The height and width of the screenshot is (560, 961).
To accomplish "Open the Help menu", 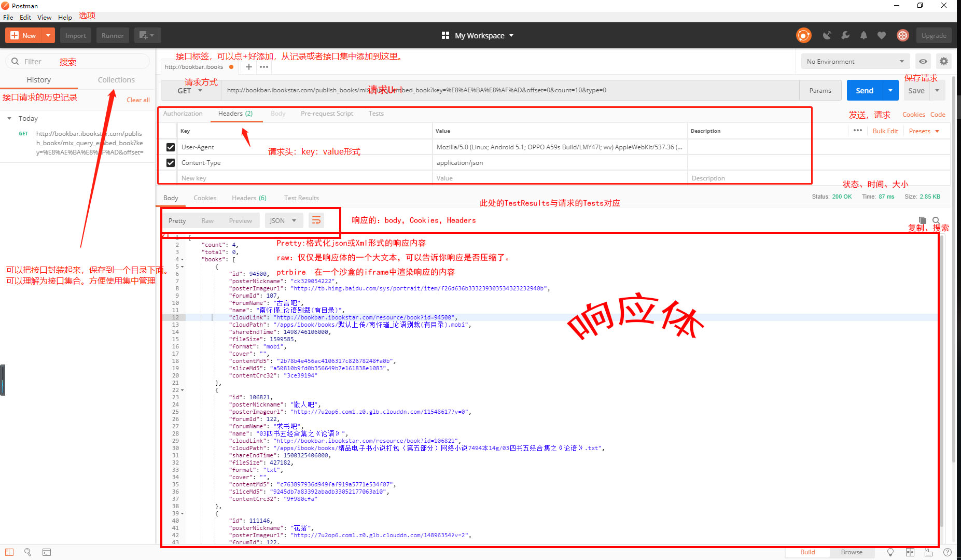I will point(65,17).
